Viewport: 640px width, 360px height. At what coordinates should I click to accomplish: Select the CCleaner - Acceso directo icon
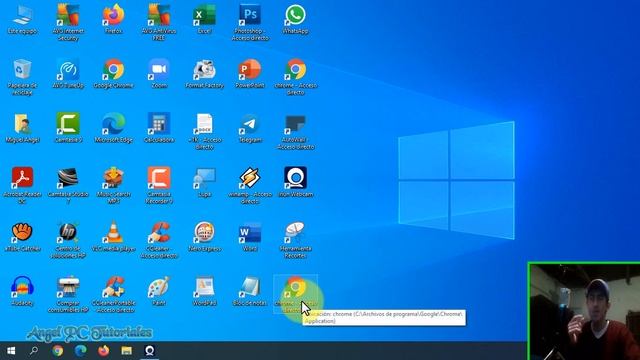tap(159, 240)
